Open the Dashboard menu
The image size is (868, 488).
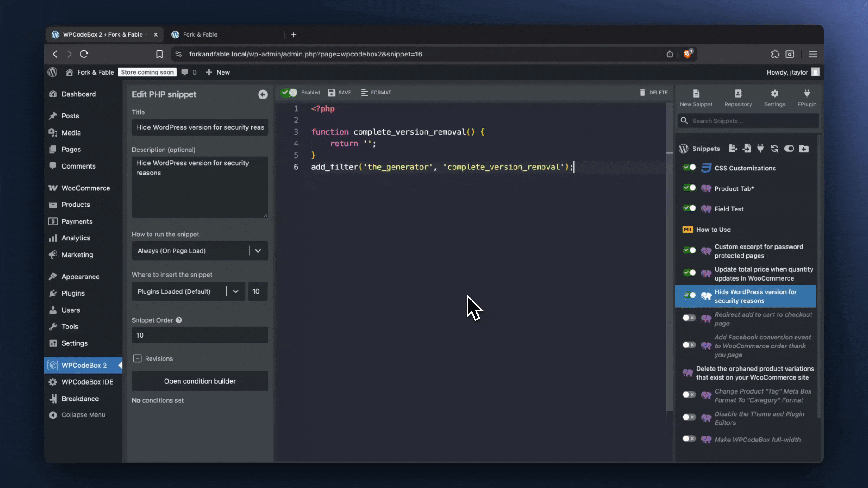click(83, 94)
